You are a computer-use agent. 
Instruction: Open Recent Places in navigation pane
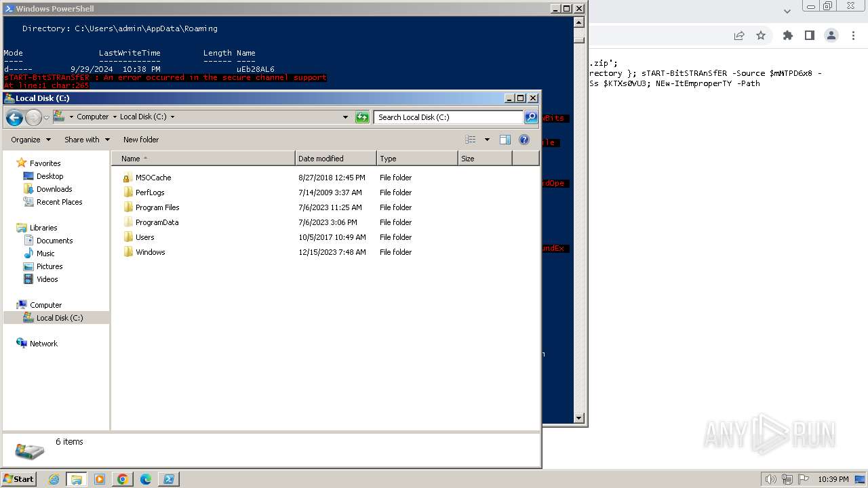59,202
